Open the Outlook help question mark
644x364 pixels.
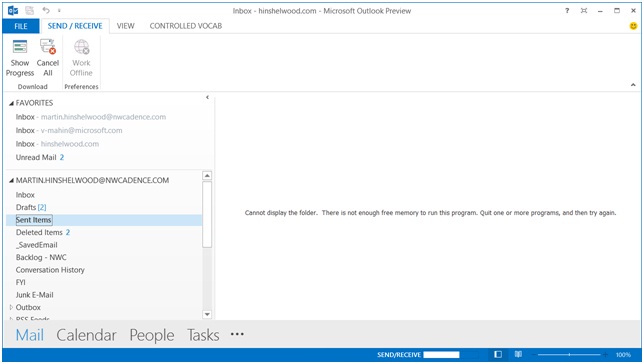pos(567,11)
